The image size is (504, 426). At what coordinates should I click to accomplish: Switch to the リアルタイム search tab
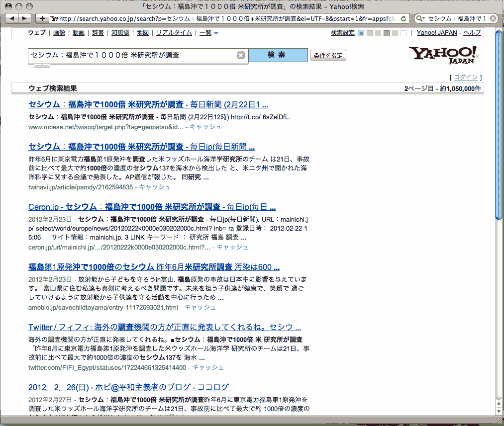174,33
